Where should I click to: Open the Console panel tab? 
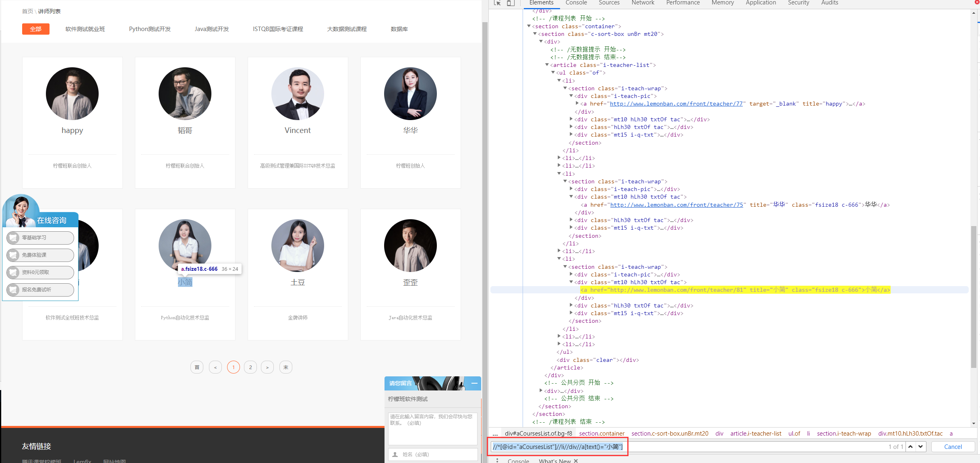pos(576,3)
